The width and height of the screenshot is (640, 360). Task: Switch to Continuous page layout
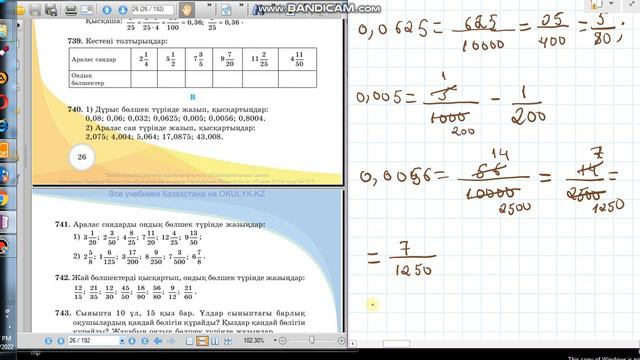(202, 340)
